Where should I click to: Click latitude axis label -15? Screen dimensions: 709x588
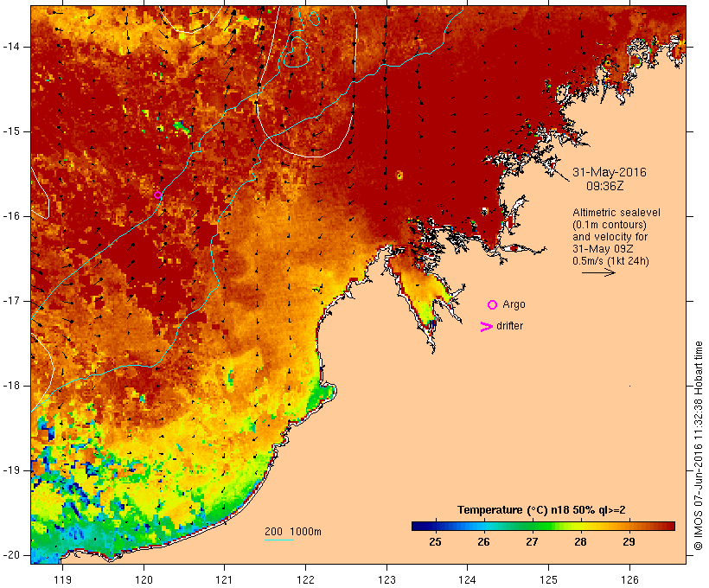click(11, 131)
